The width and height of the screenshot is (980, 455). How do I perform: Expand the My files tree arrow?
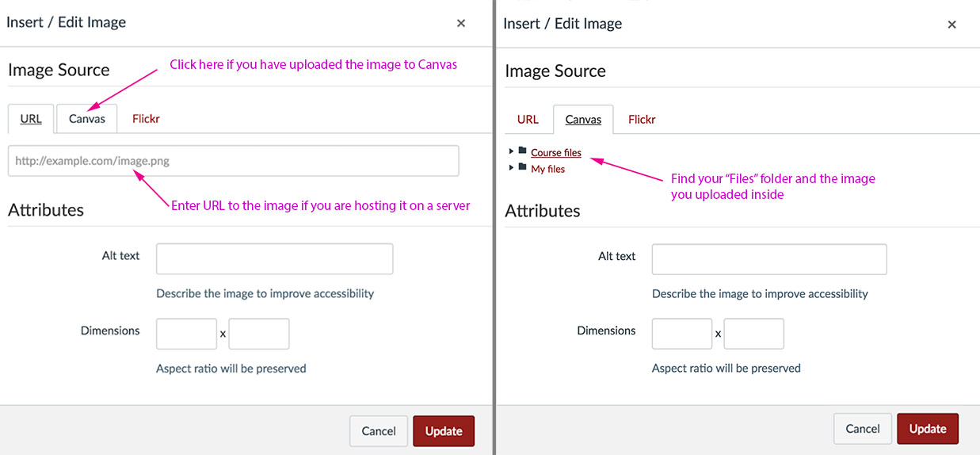point(512,167)
